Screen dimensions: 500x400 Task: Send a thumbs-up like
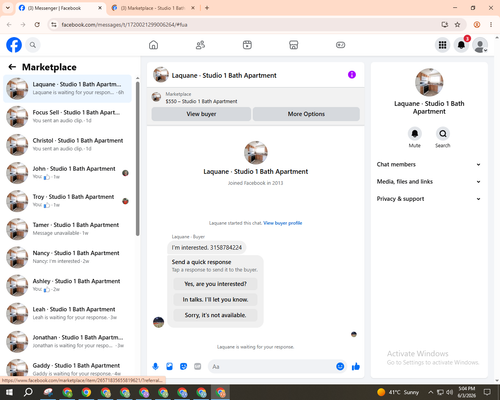click(x=356, y=367)
